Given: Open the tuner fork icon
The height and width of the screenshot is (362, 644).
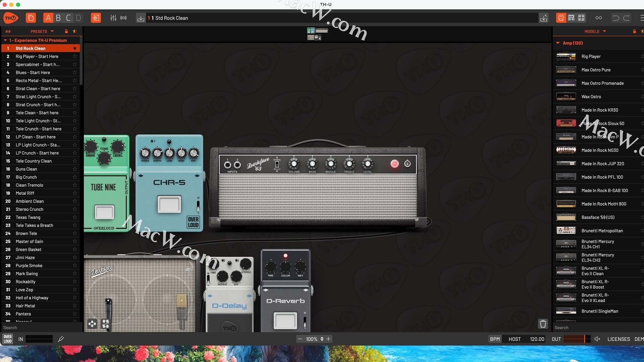Looking at the screenshot, I should pos(61,339).
